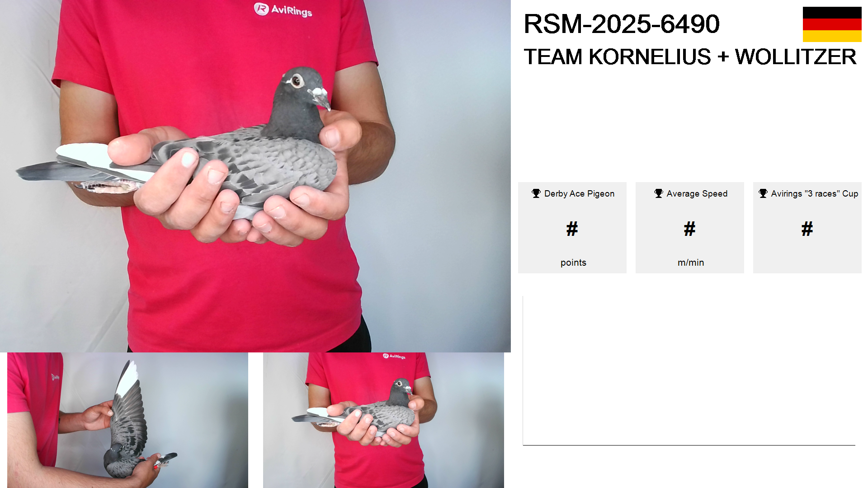
Task: Click the 3 races Cup hash rank symbol
Action: pos(807,229)
